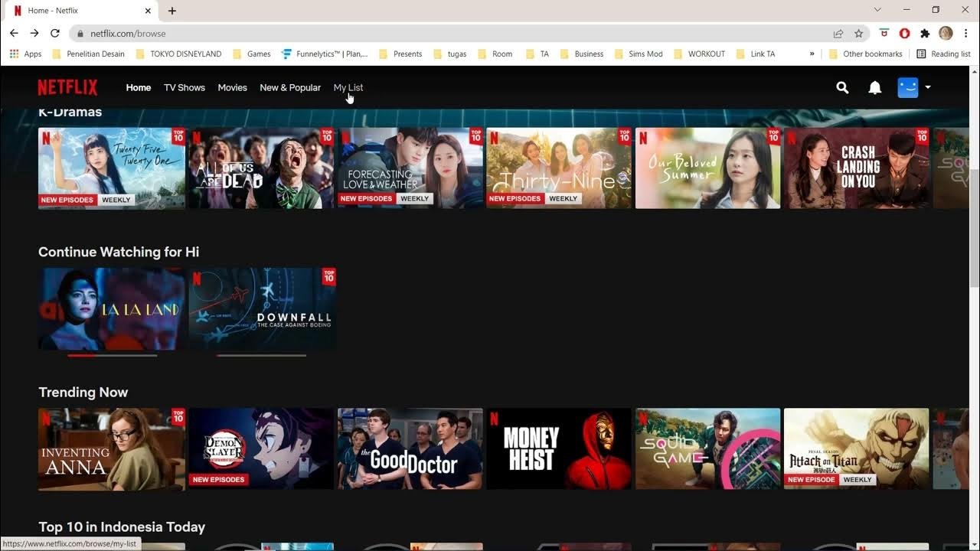This screenshot has height=551, width=980.
Task: Open the tab search chevron
Action: pos(877,10)
